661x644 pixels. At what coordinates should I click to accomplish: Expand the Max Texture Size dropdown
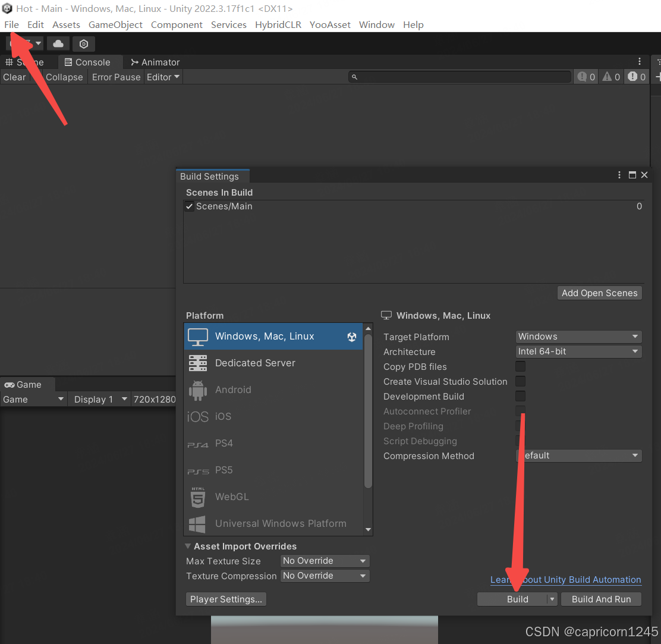[325, 561]
